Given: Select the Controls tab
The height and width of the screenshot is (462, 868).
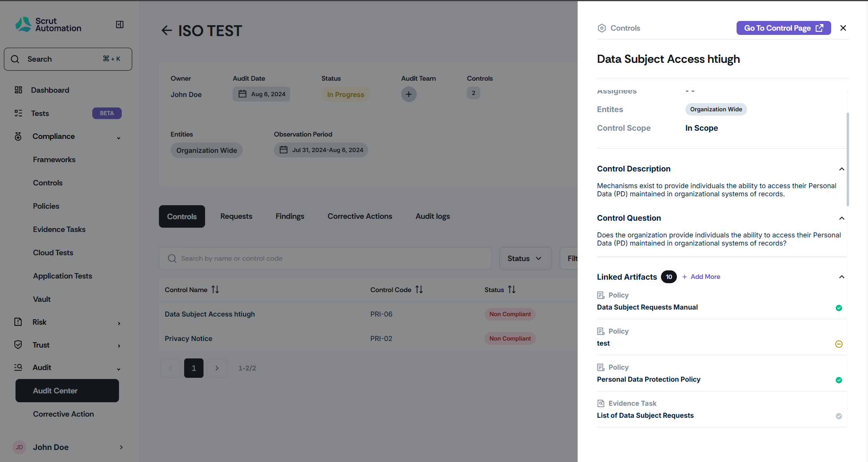Looking at the screenshot, I should coord(182,216).
